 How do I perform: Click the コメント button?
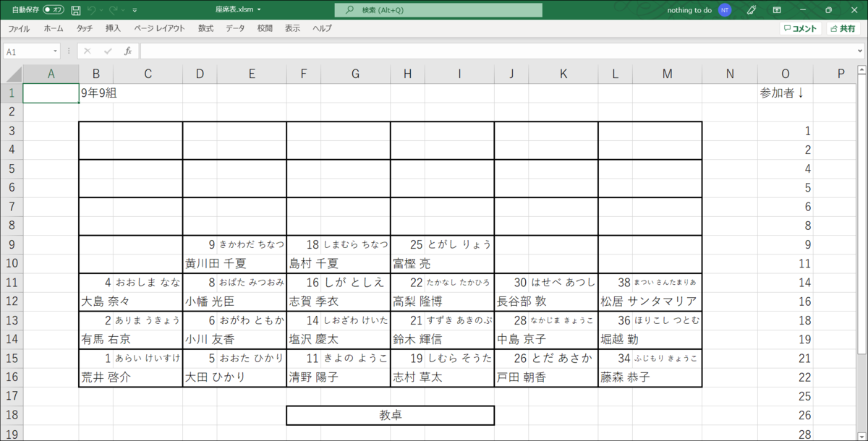(800, 28)
